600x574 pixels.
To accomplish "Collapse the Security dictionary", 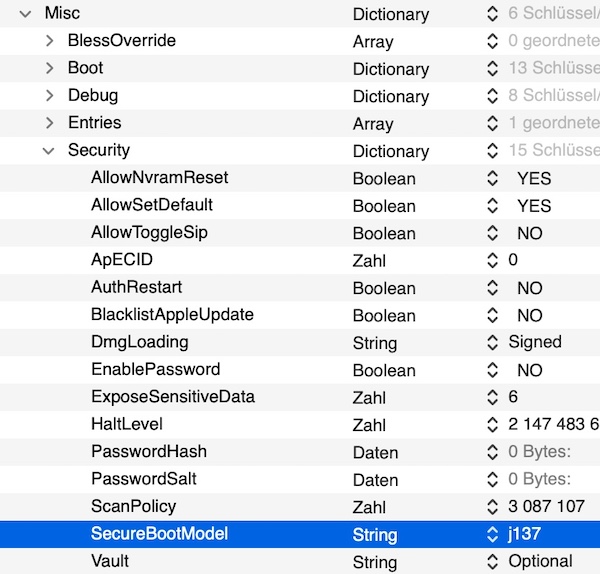I will [48, 150].
